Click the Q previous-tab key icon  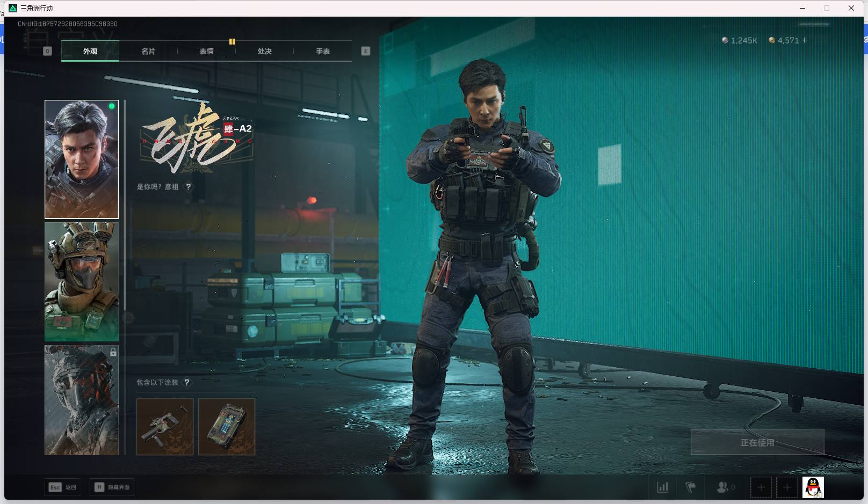[x=47, y=52]
